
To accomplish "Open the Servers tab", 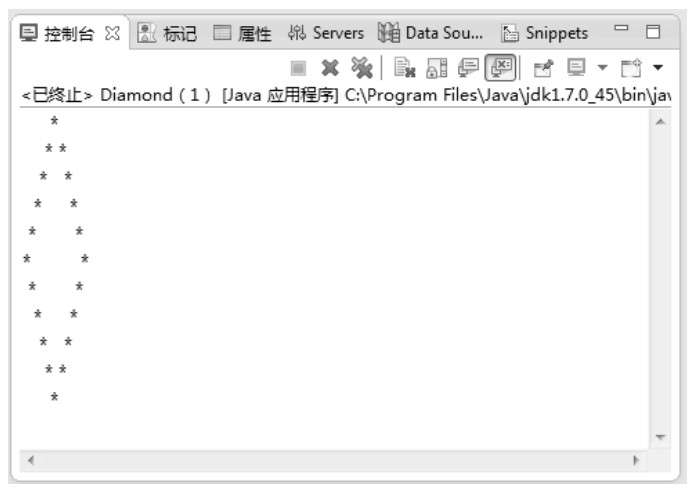I will pos(326,33).
